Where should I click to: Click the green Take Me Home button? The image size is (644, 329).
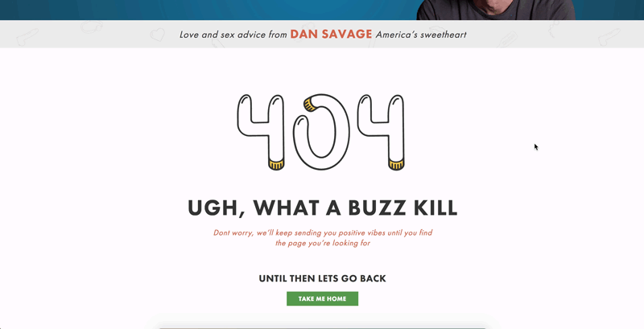[322, 298]
